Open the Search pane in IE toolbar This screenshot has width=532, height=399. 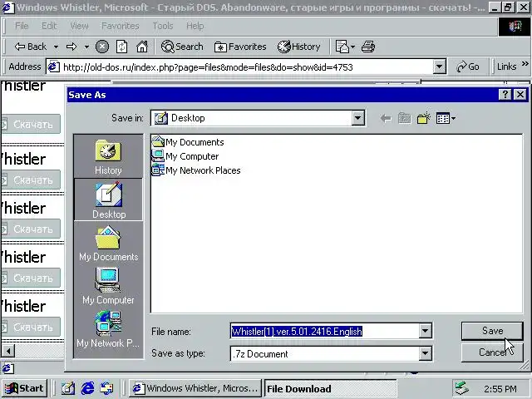click(182, 47)
